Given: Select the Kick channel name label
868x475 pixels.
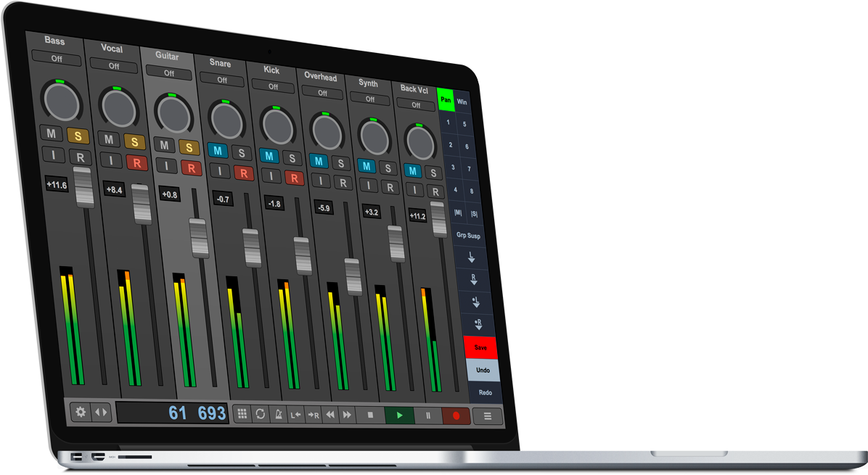Looking at the screenshot, I should tap(271, 70).
